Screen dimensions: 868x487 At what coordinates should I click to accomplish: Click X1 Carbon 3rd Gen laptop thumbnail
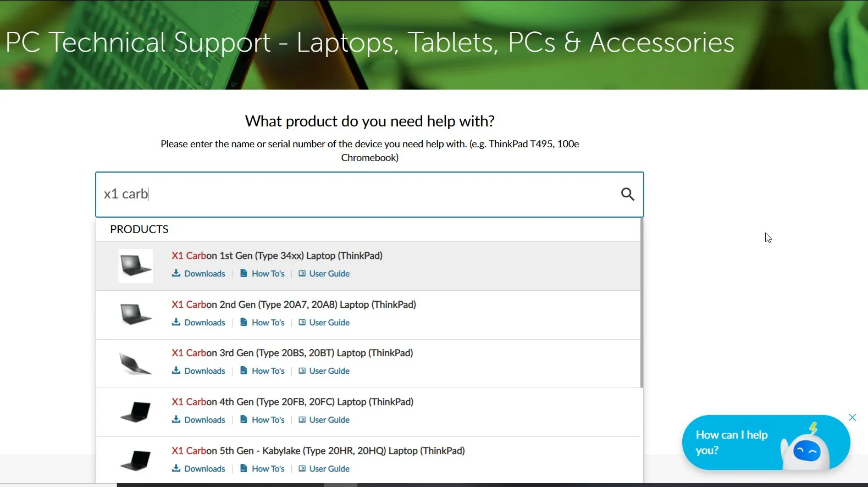[x=136, y=363]
